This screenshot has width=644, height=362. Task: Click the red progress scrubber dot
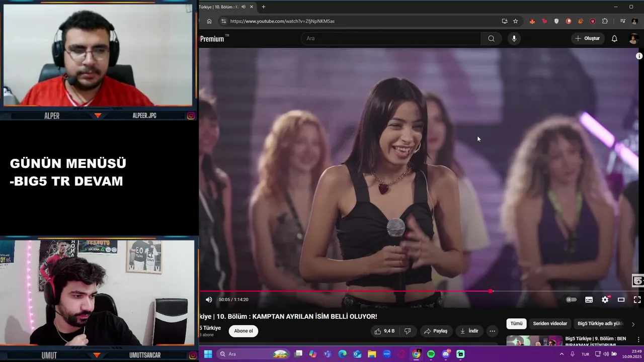pyautogui.click(x=491, y=291)
